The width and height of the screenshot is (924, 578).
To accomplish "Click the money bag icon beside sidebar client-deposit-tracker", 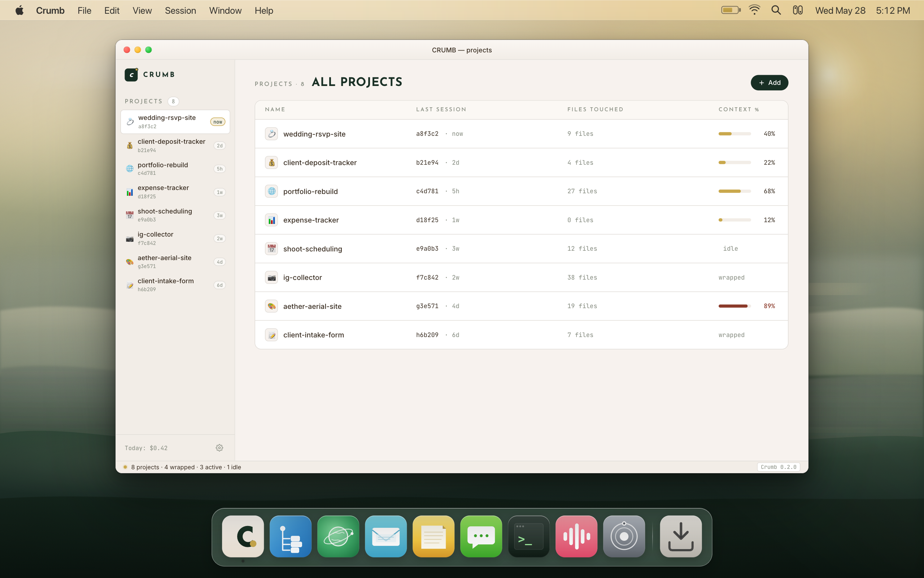I will coord(130,146).
